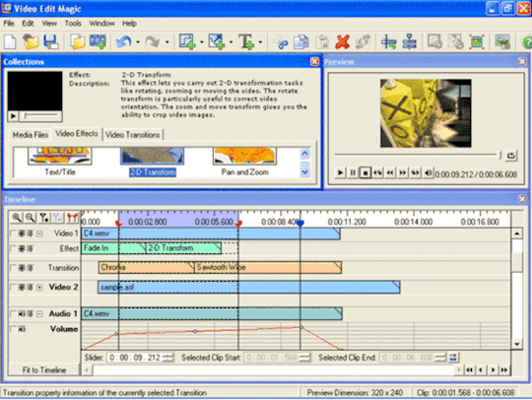Viewport: 532px width, 400px height.
Task: Click the Open project folder icon
Action: pyautogui.click(x=31, y=42)
